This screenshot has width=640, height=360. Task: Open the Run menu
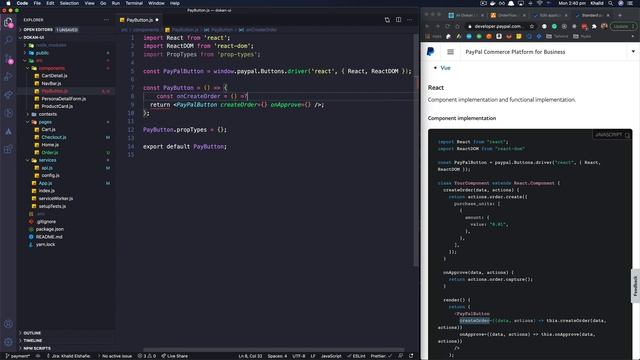[116, 3]
